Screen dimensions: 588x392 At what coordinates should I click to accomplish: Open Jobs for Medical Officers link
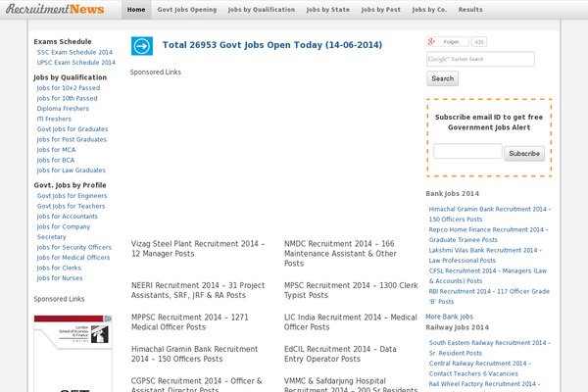coord(73,258)
